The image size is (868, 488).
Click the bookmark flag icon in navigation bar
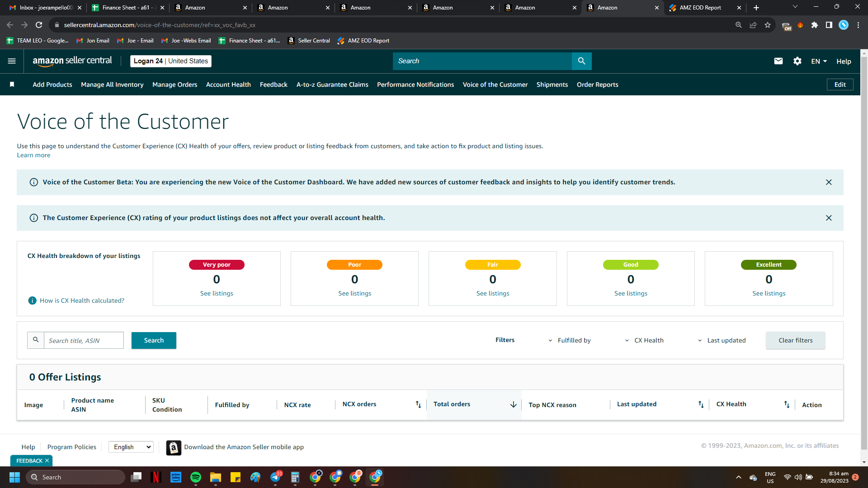(x=12, y=84)
